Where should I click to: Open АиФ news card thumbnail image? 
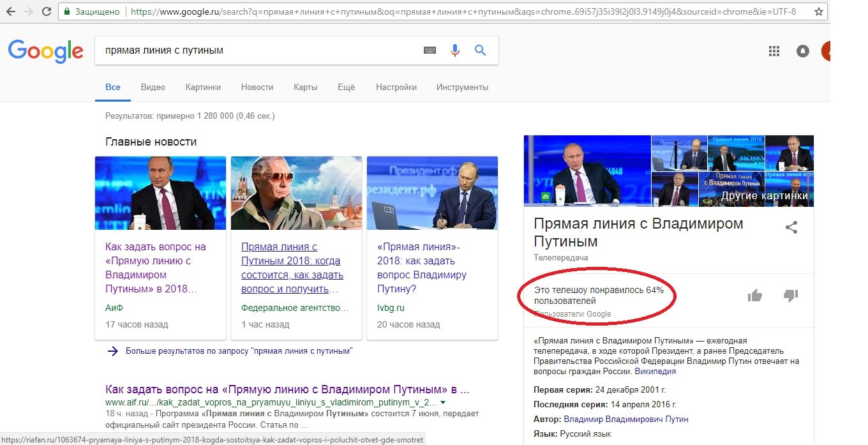[160, 193]
